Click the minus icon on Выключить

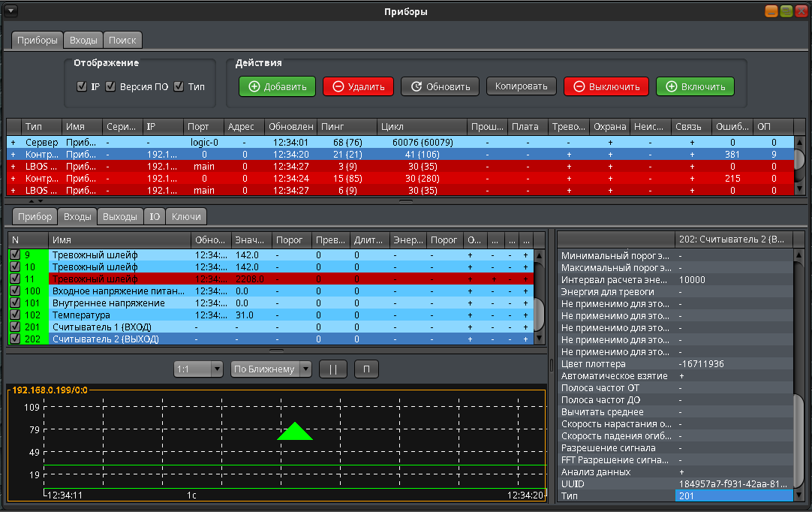pyautogui.click(x=579, y=87)
